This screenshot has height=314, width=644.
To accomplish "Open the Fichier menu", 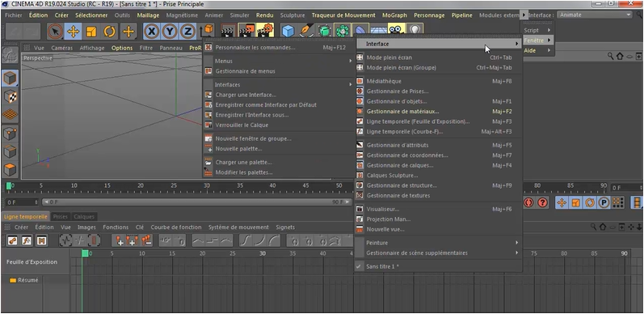I will click(14, 15).
